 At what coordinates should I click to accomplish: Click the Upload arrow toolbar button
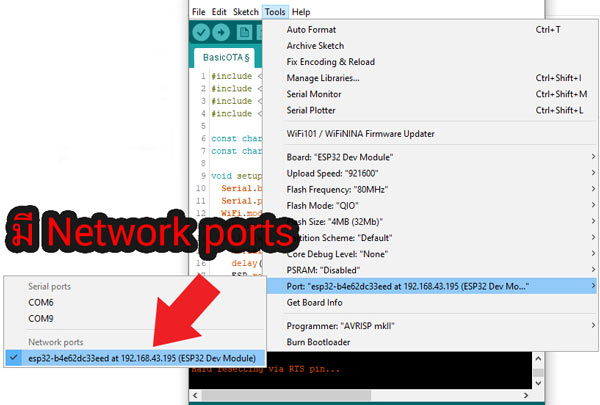coord(221,33)
